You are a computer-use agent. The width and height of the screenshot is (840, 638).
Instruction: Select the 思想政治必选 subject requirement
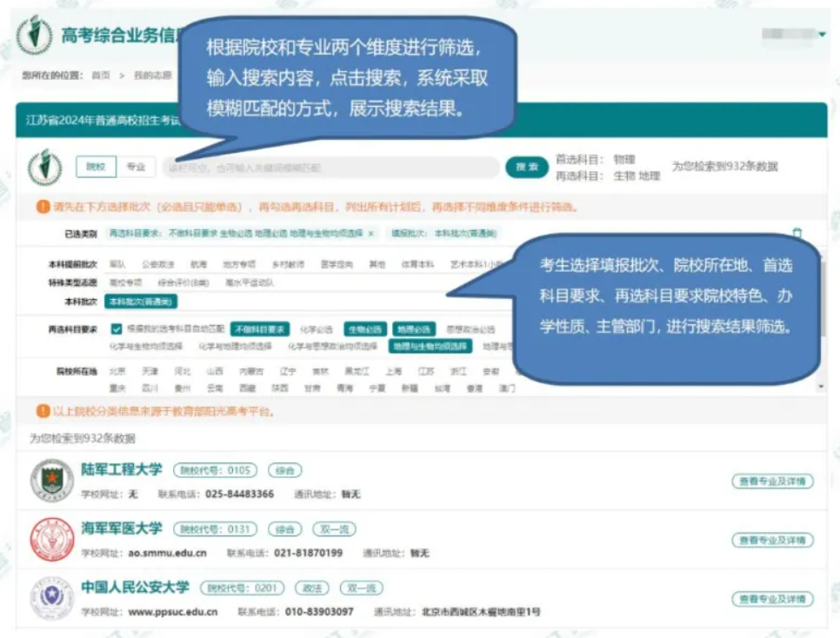pyautogui.click(x=470, y=329)
